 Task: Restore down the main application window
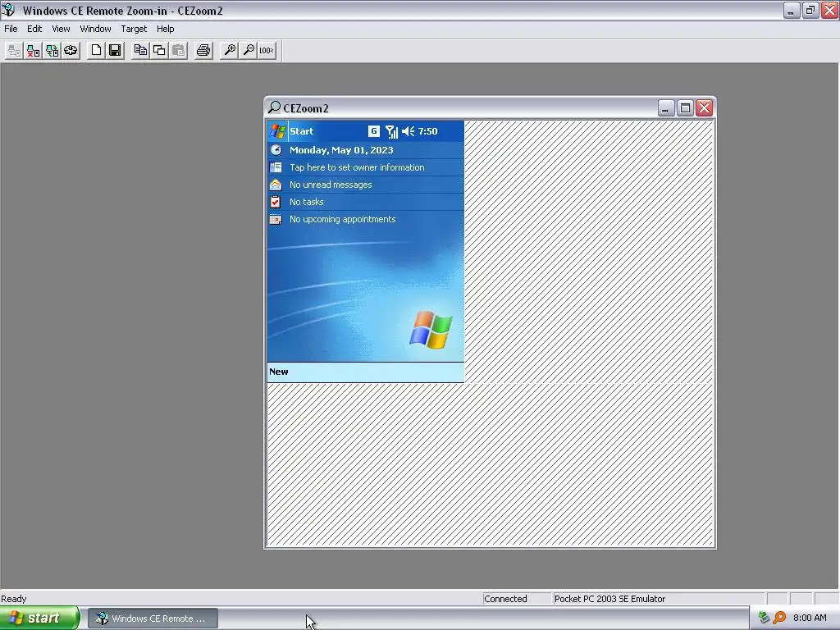point(810,10)
